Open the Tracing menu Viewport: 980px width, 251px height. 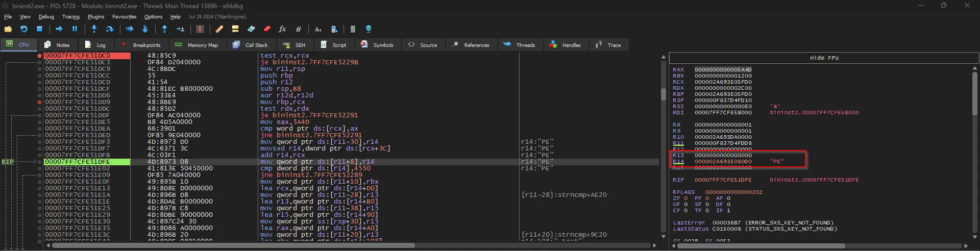(x=71, y=17)
